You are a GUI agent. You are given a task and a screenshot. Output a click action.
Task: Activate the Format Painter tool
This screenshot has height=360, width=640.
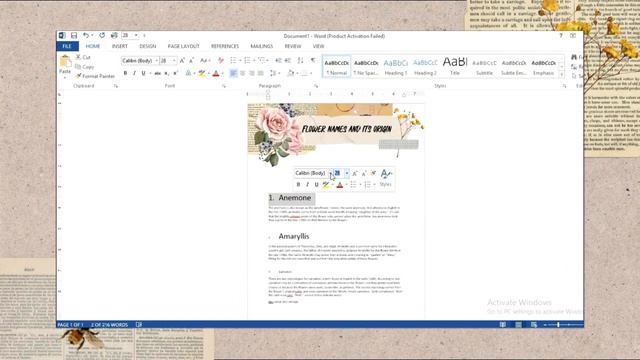point(95,76)
